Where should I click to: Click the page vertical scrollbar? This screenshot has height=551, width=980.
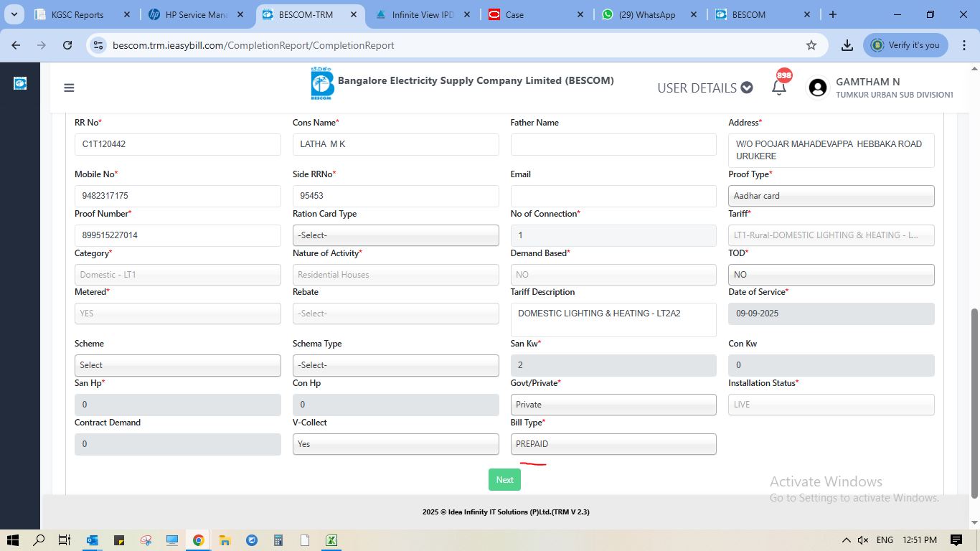tap(974, 402)
